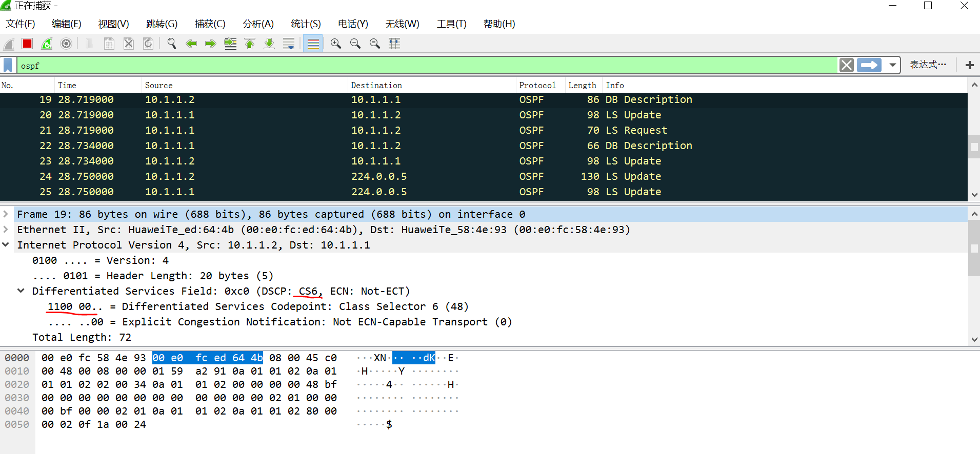The image size is (980, 454).
Task: Jump to first packet icon
Action: pos(250,44)
